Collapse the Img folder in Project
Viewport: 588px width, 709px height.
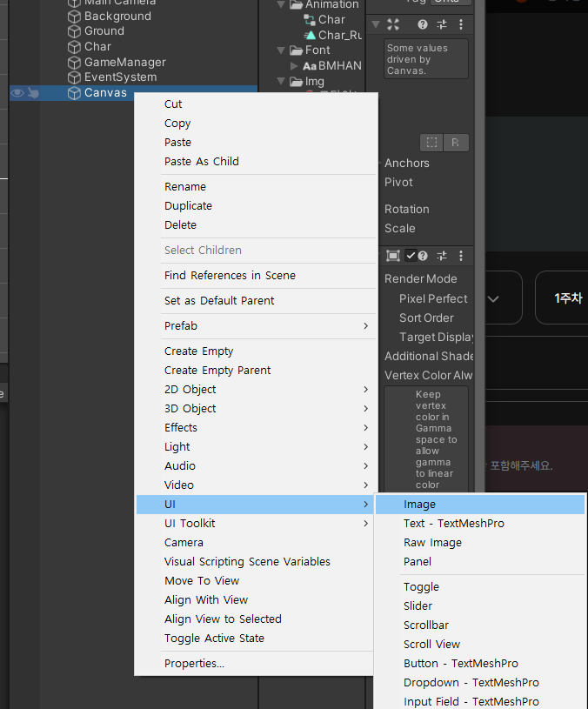coord(281,82)
